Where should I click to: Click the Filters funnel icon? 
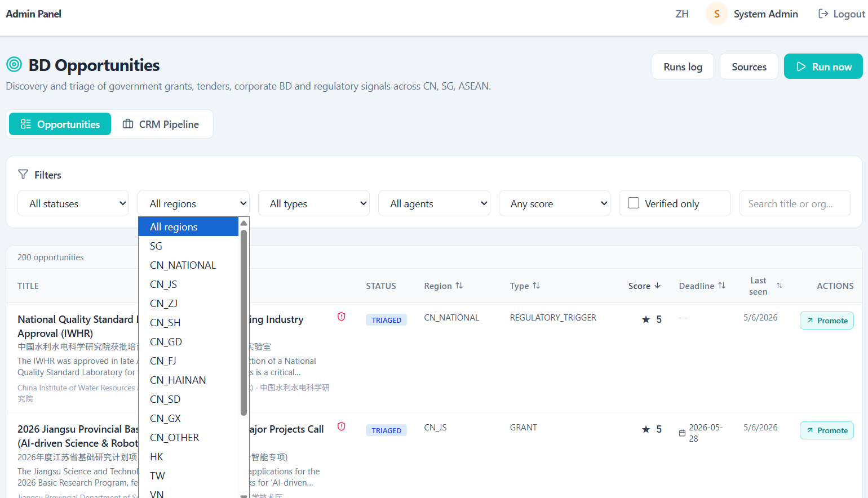pyautogui.click(x=23, y=175)
